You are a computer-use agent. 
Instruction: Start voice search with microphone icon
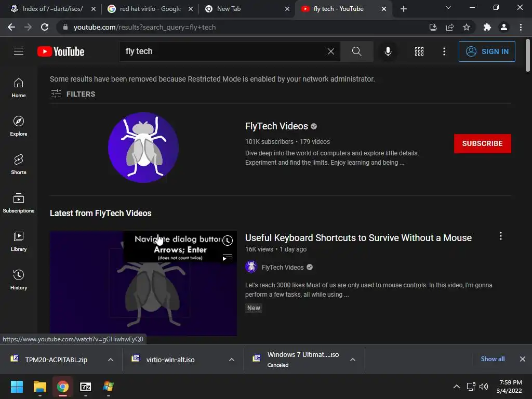click(388, 51)
